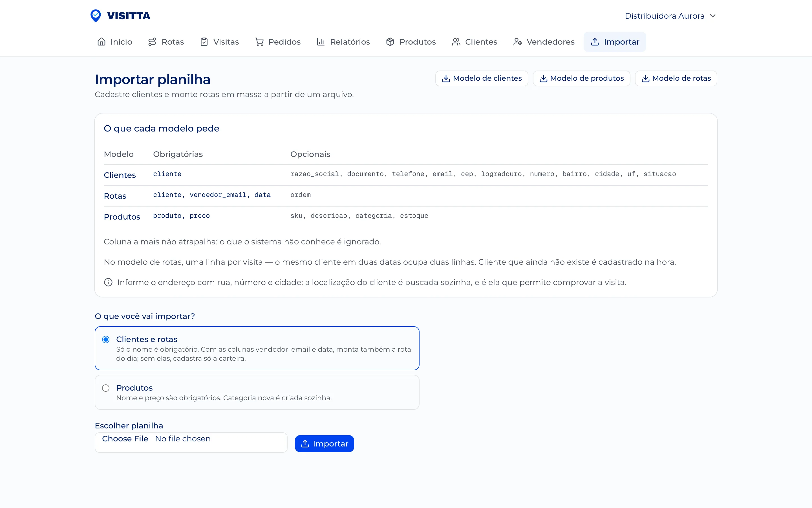
Task: Click the 'Escolher planilha' label
Action: coord(129,426)
